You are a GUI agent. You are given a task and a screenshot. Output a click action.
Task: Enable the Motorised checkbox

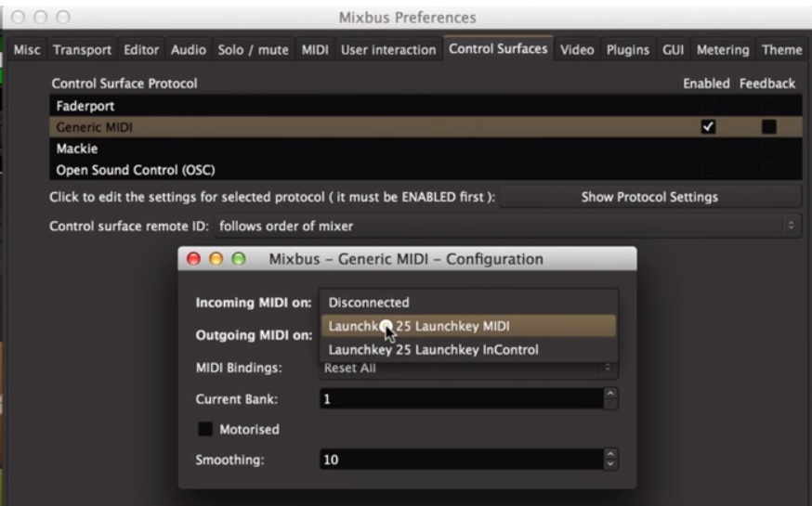tap(205, 429)
